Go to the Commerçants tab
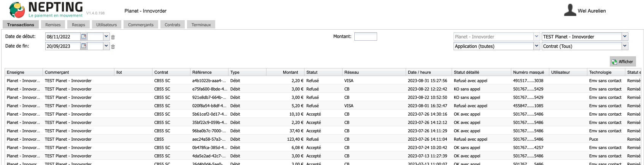The image size is (644, 165). tap(141, 25)
